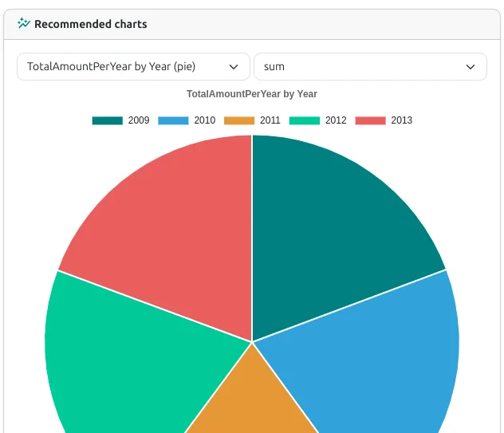The width and height of the screenshot is (504, 433).
Task: Toggle the 2012 legend color box
Action: coord(305,120)
